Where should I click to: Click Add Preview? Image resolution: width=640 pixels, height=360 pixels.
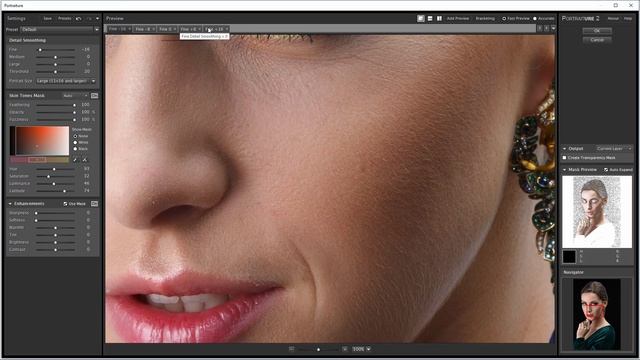(458, 18)
